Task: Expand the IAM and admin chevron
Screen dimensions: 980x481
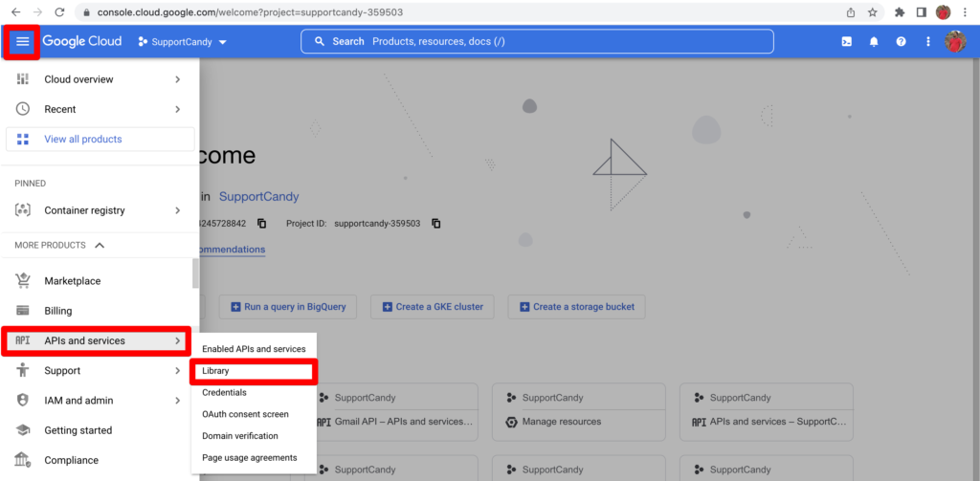Action: click(177, 401)
